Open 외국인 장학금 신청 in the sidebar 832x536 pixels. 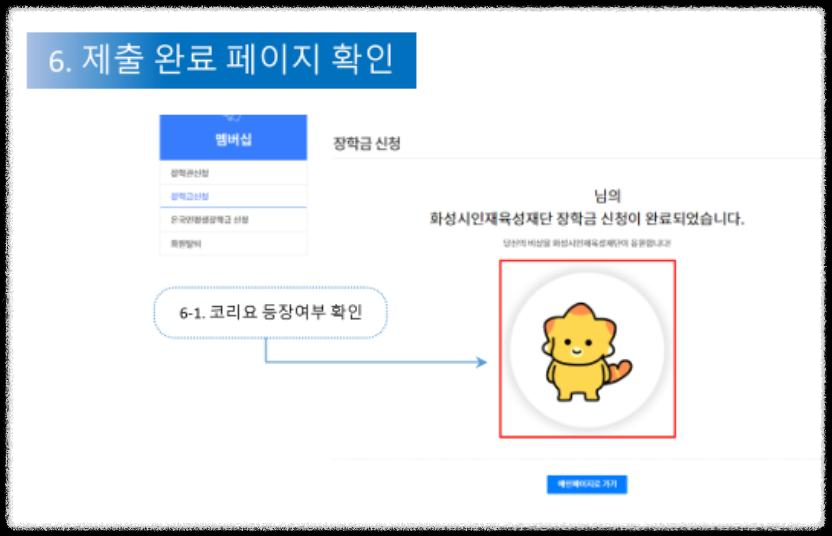tap(233, 220)
